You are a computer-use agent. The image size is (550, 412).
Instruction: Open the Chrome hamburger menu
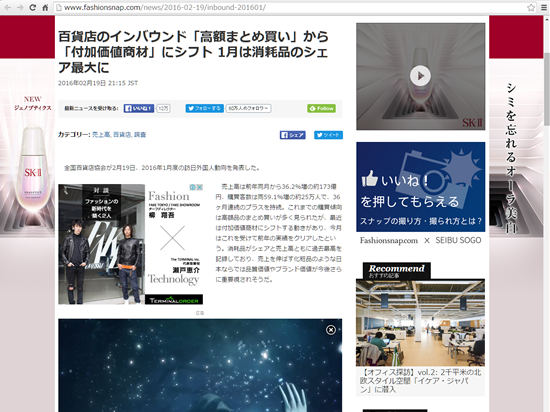click(544, 7)
